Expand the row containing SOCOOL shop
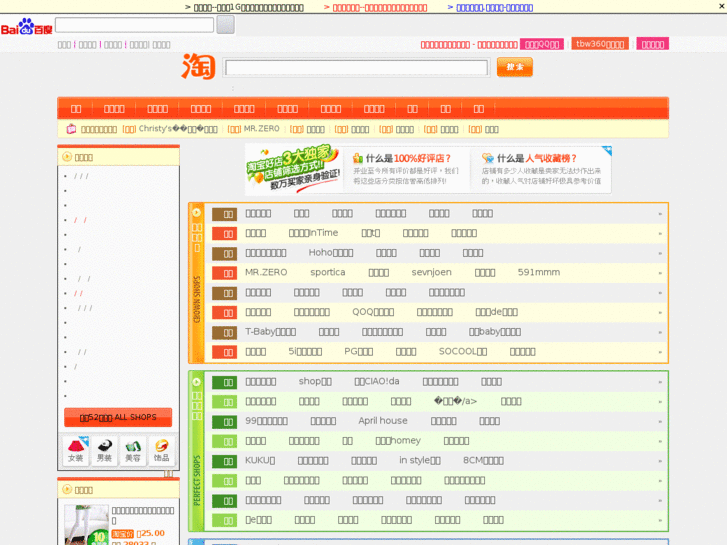727x545 pixels. pos(660,353)
